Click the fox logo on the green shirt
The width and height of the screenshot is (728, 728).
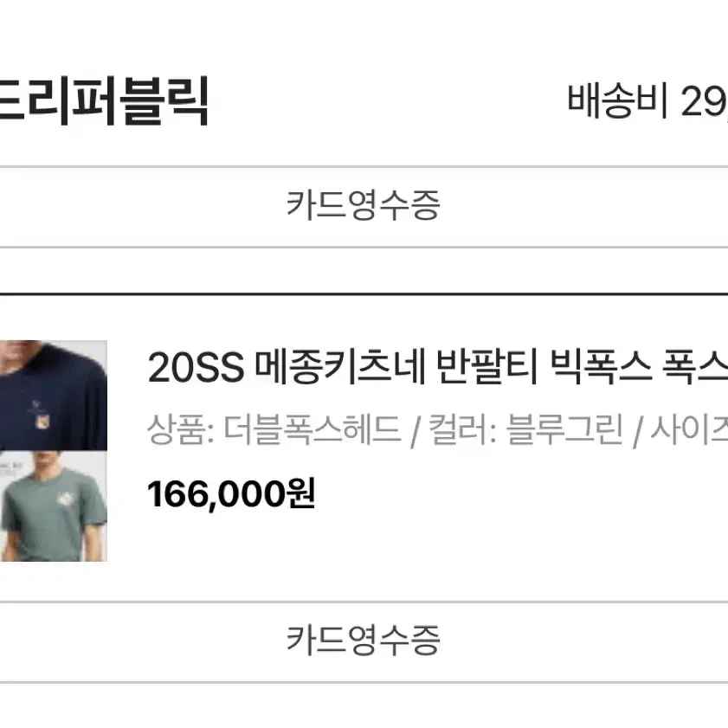(66, 499)
